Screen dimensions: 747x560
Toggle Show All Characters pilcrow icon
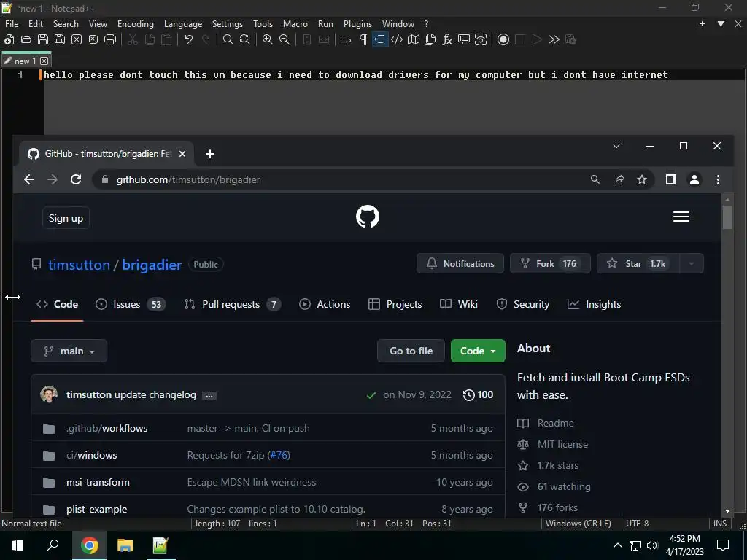(x=363, y=39)
